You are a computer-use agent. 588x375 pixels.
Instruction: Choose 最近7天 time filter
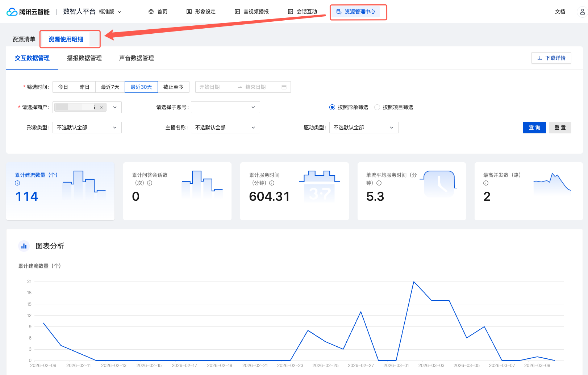[x=110, y=87]
